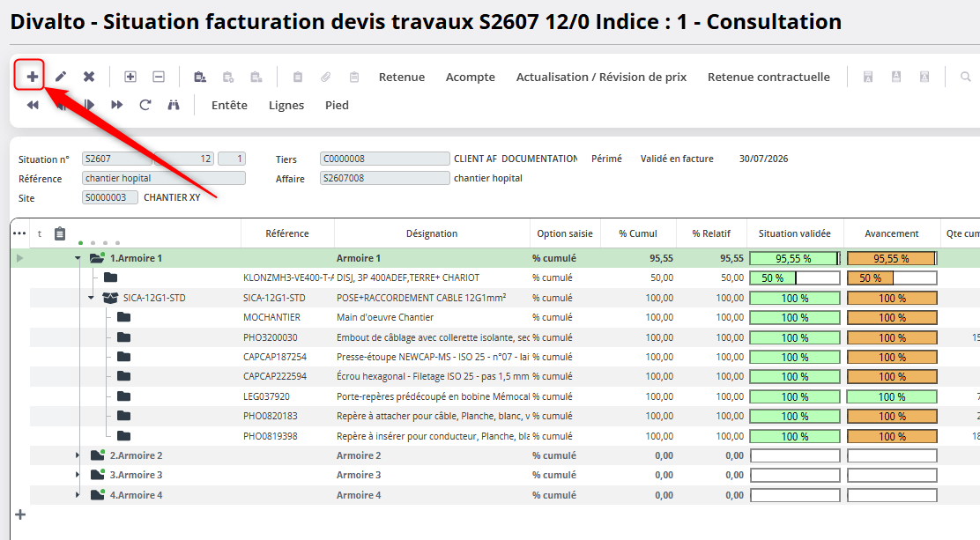The image size is (980, 540).
Task: Click the Avancement column header
Action: [x=892, y=233]
